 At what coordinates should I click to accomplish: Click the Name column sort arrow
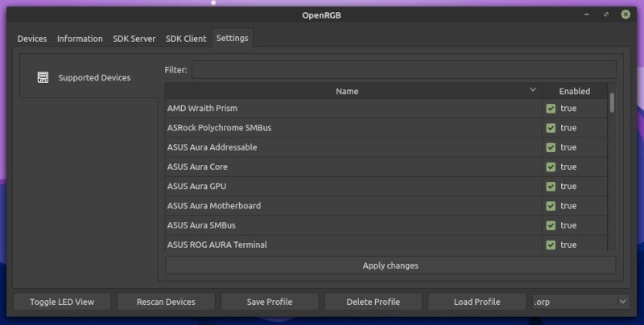(x=533, y=90)
